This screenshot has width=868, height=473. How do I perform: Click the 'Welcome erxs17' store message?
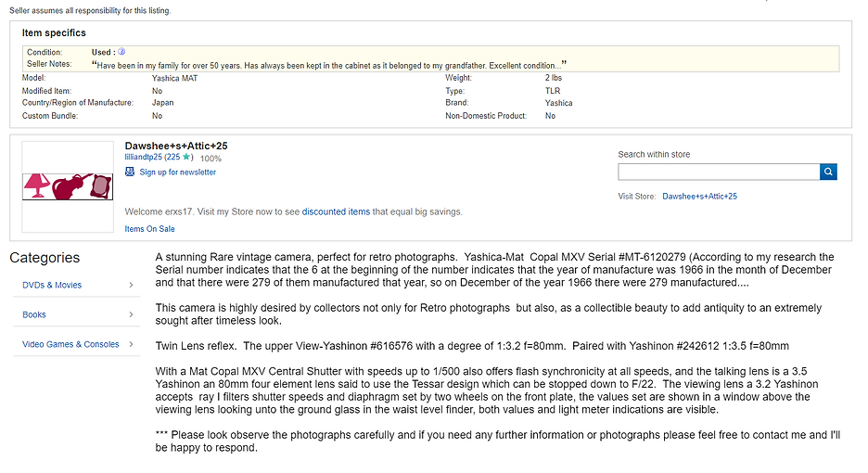coord(293,211)
